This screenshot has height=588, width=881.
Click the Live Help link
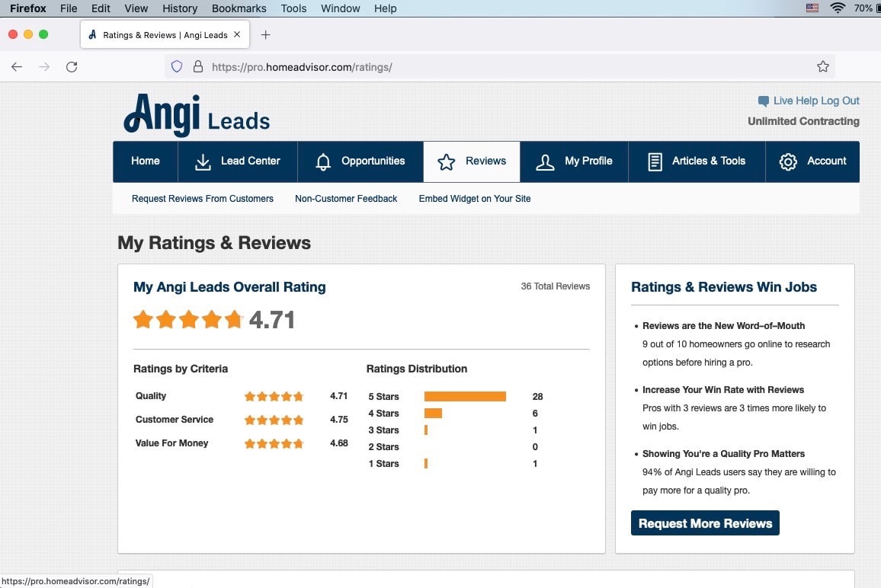pyautogui.click(x=795, y=101)
